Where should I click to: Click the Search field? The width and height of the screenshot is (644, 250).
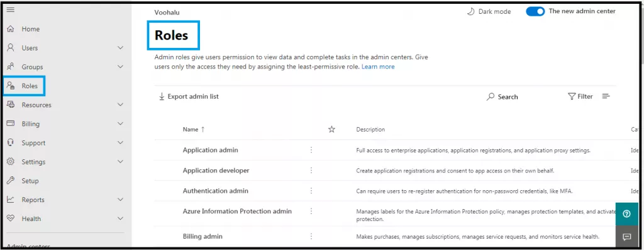[x=502, y=97]
